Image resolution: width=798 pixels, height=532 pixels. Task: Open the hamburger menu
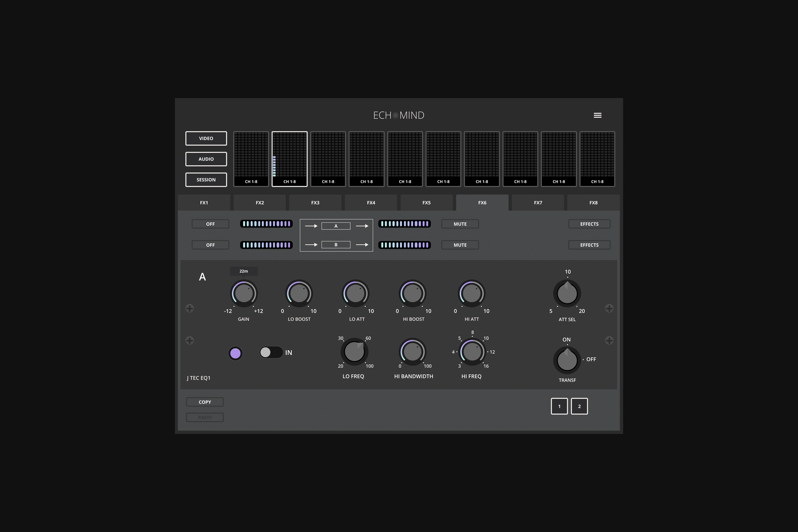tap(597, 115)
